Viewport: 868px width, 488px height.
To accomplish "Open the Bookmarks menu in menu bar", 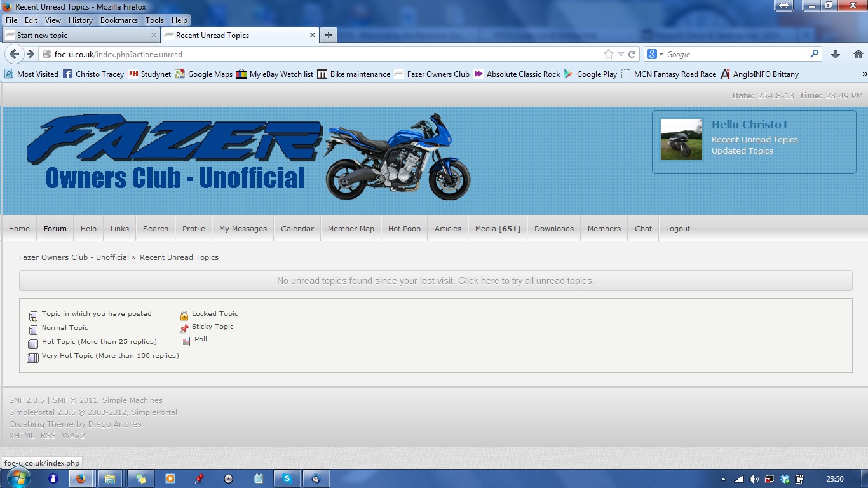I will point(119,20).
